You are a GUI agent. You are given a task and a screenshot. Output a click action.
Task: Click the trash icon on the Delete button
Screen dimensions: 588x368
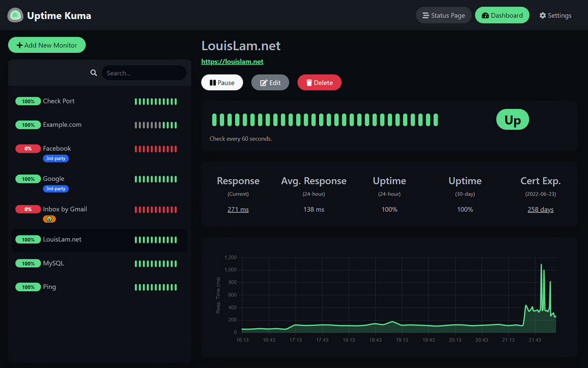308,82
